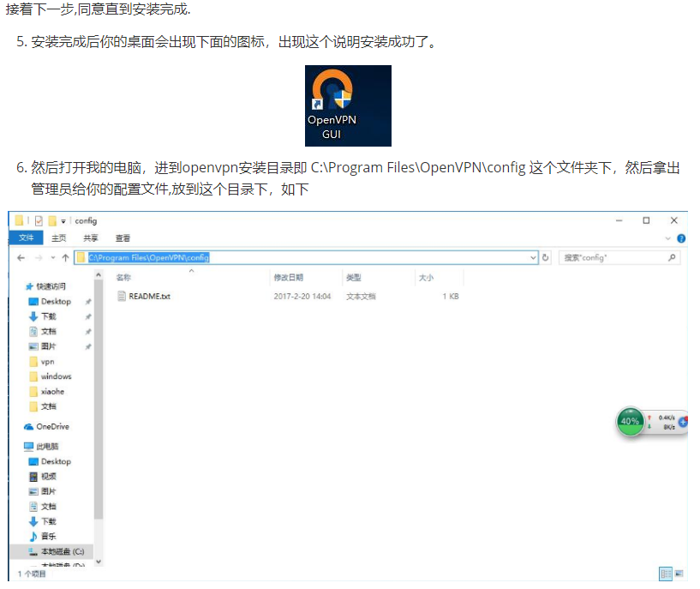Click the blue help button
Viewport: 700px width, 589px height.
click(x=681, y=237)
